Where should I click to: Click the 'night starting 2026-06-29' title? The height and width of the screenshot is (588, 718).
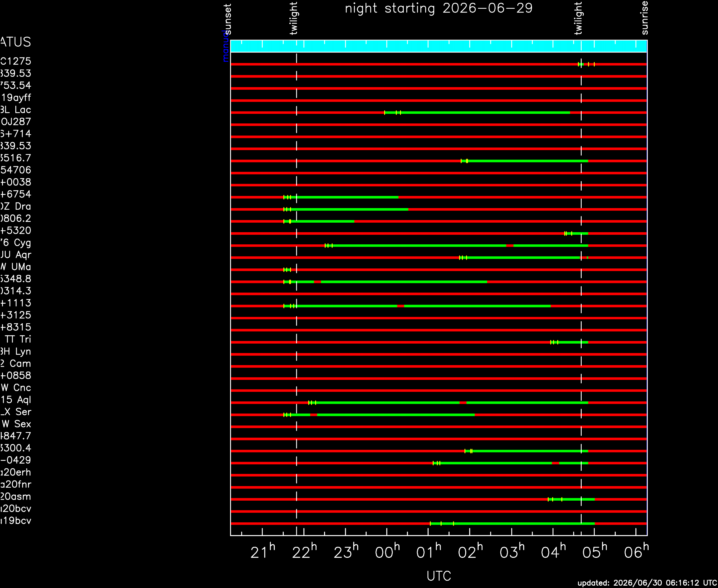439,8
